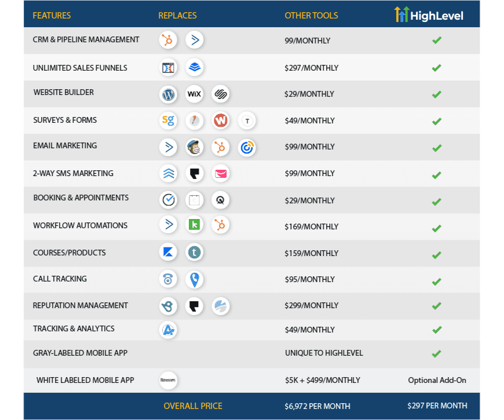Viewport: 504px width, 420px height.
Task: Select the pink envelope icon
Action: click(x=221, y=174)
